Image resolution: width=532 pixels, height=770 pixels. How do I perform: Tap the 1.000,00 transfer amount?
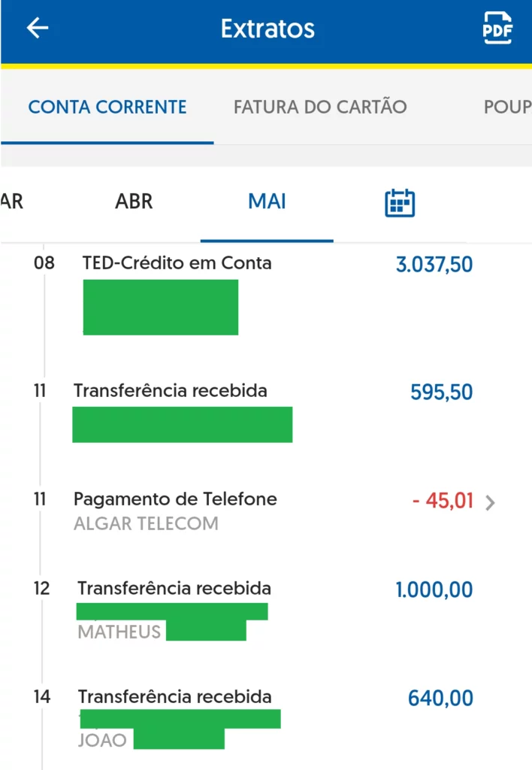click(434, 590)
